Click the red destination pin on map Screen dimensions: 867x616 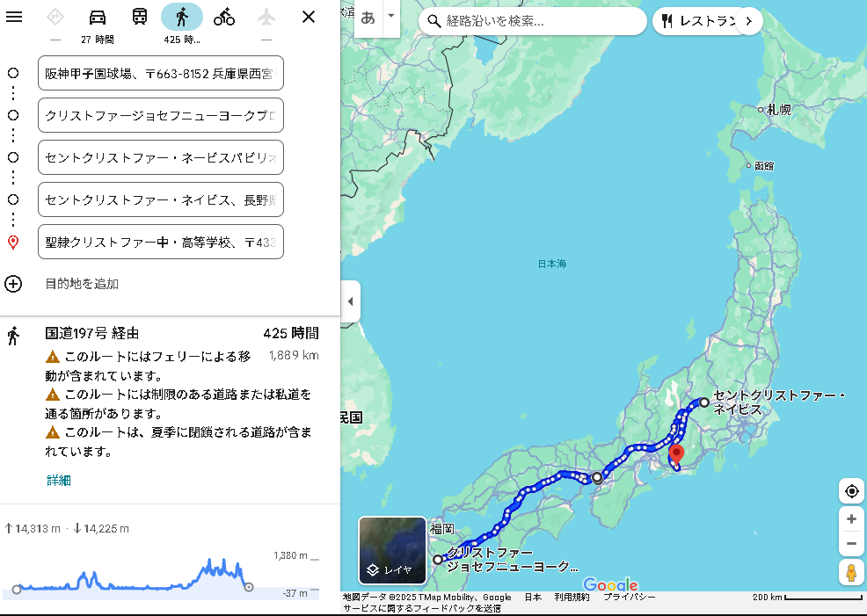[676, 454]
